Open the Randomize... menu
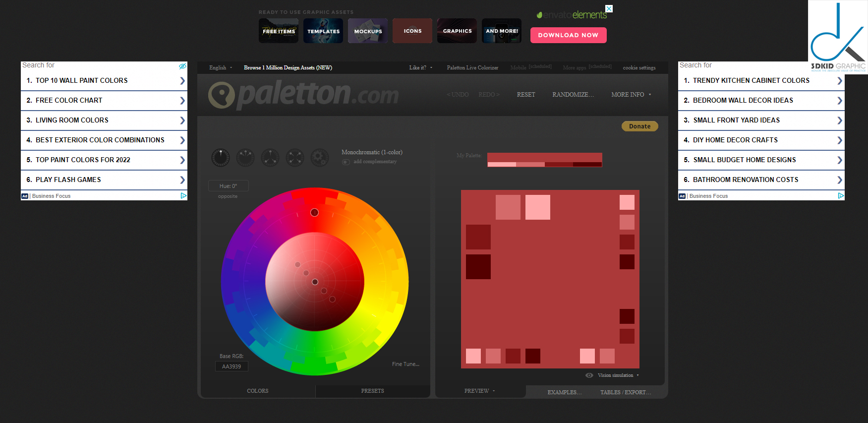 pos(573,95)
